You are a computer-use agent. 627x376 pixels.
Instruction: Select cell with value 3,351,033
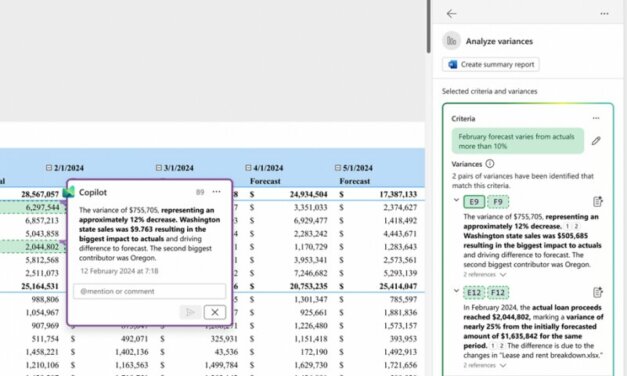pyautogui.click(x=310, y=207)
